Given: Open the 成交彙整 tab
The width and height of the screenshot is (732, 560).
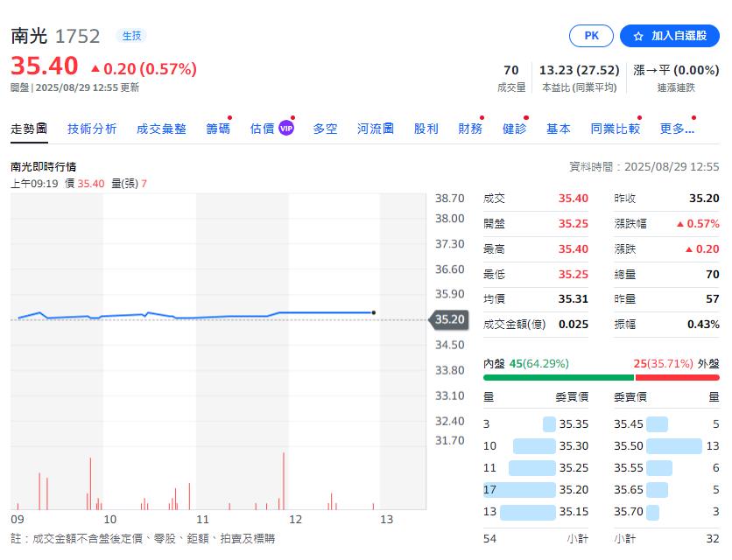Looking at the screenshot, I should 161,129.
